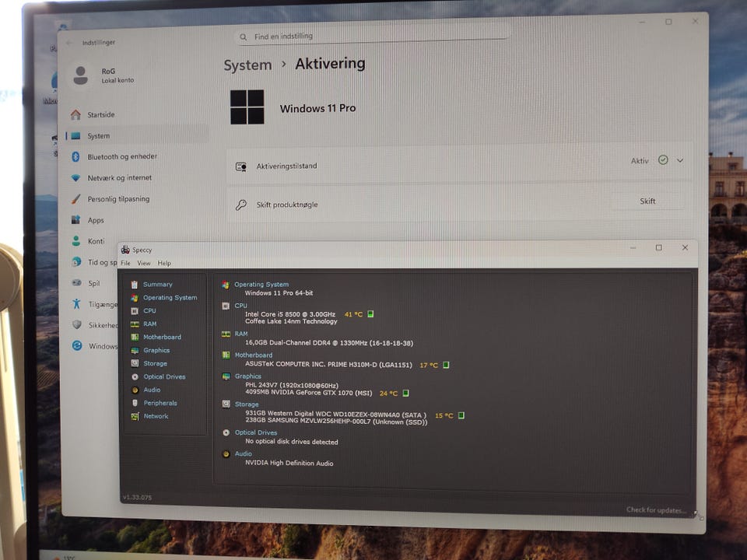747x560 pixels.
Task: Click the Aktiv green checkmark status icon
Action: pos(663,160)
